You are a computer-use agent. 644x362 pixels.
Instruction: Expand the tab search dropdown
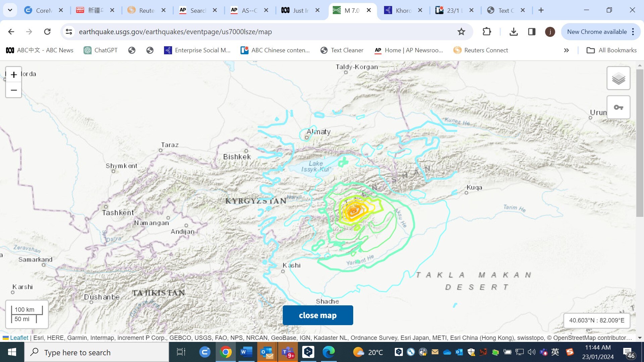(10, 10)
